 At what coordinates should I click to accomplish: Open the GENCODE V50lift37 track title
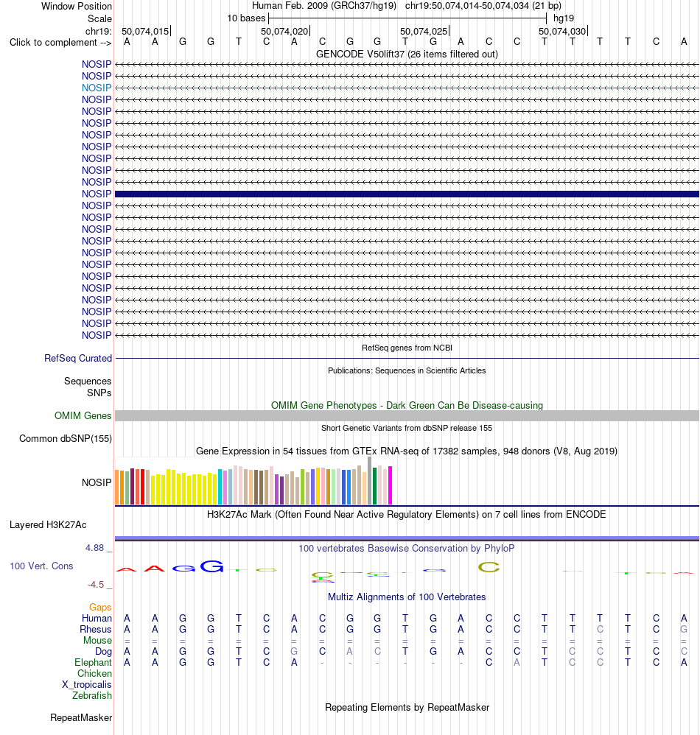[x=407, y=54]
